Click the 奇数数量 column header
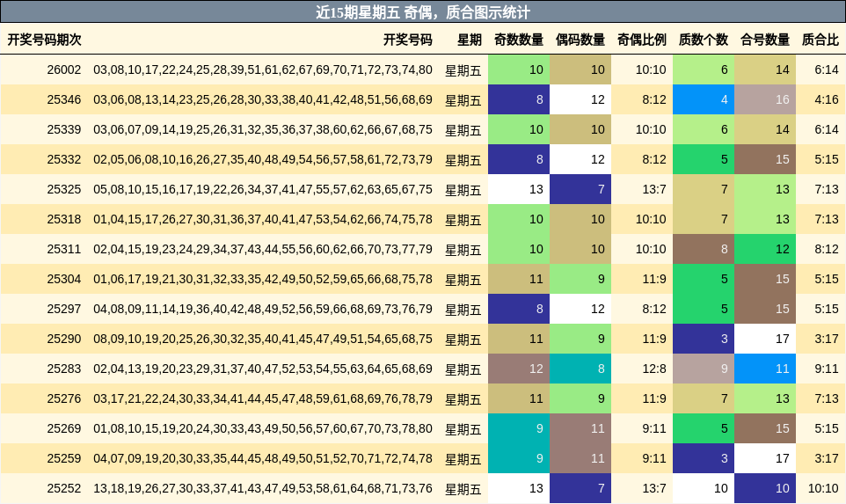 click(x=519, y=40)
